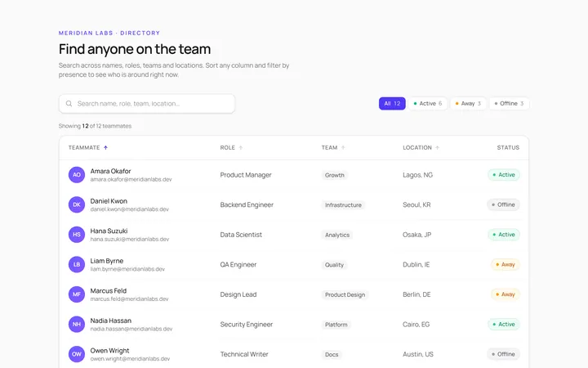
Task: Select Marcus Feld's name
Action: coord(109,290)
